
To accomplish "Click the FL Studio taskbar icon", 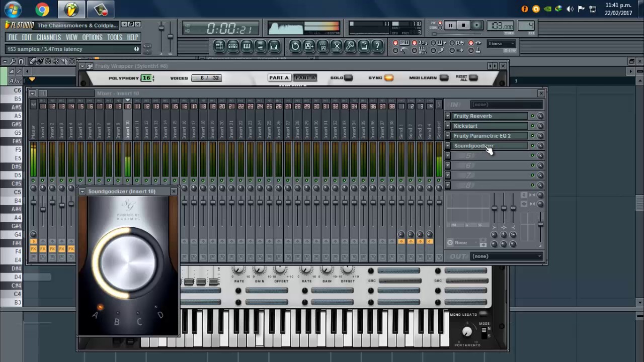I will tap(72, 9).
